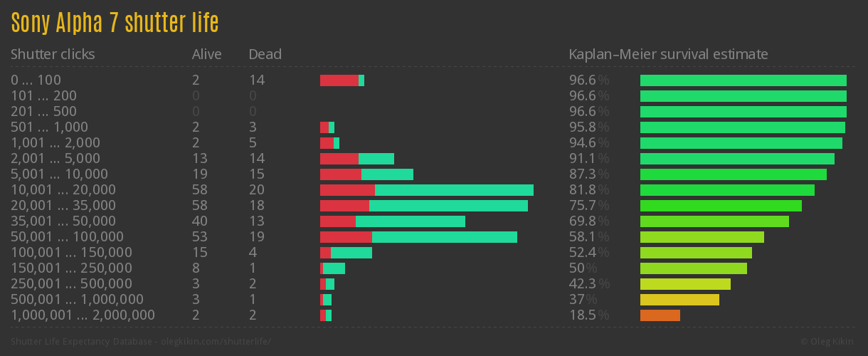Viewport: 868px width, 356px height.
Task: Click the 42.3% survival value
Action: [588, 284]
